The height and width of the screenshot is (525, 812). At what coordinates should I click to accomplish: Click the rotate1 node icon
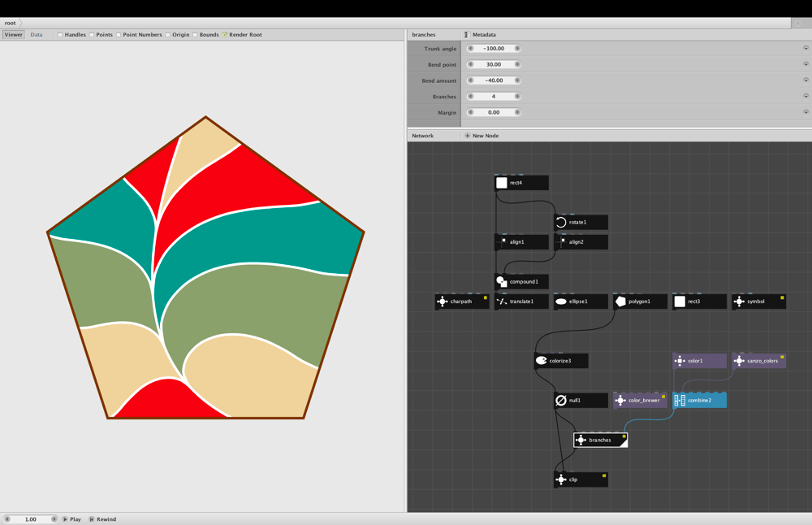pos(561,223)
